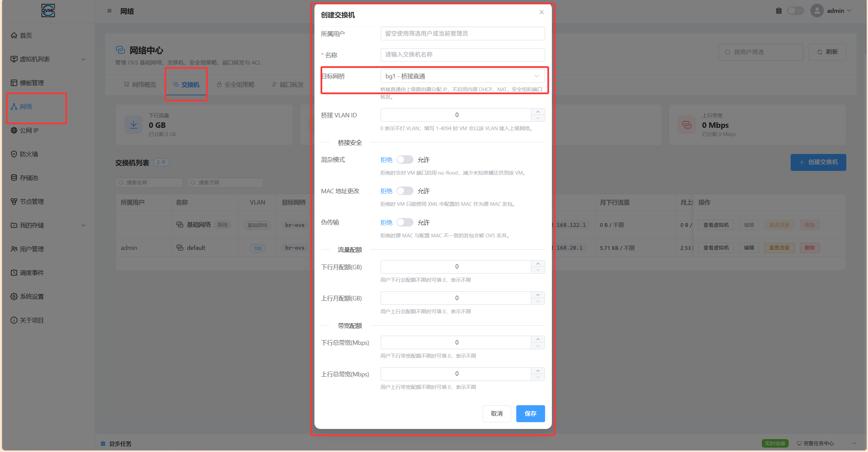Screen dimensions: 868x452
Task: Click the 所属用户 input field
Action: tap(462, 34)
